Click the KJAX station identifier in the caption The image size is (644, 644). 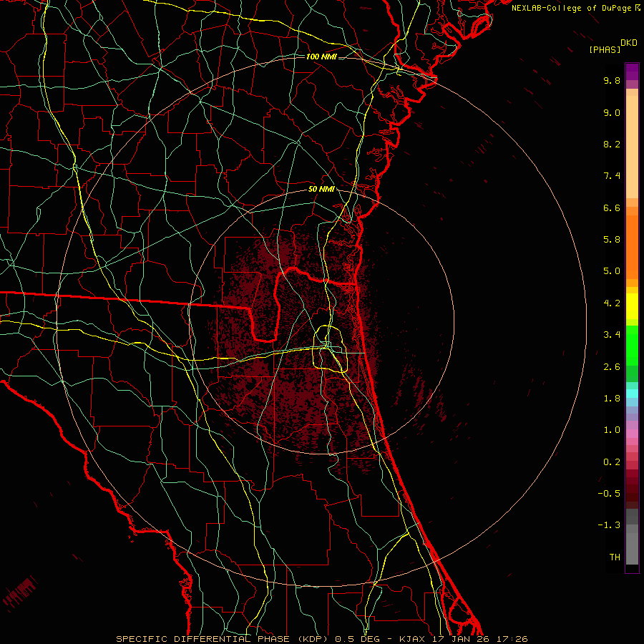pyautogui.click(x=413, y=639)
